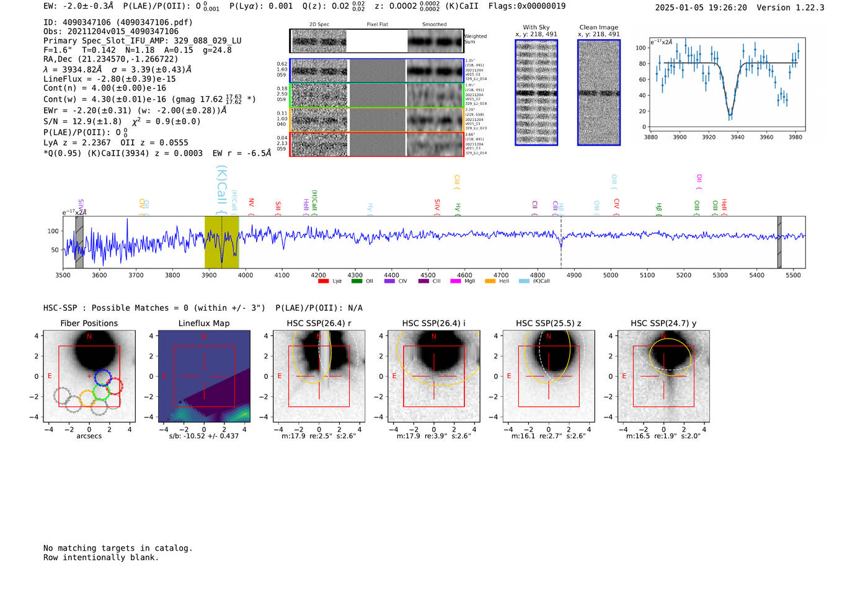The width and height of the screenshot is (868, 591).
Task: Click the m:16.5 re:1.9" caption
Action: 663,436
